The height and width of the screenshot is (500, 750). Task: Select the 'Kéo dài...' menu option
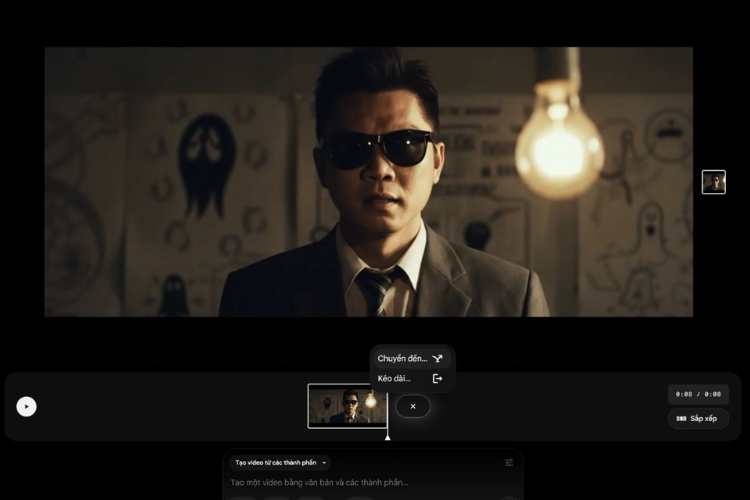tap(410, 378)
